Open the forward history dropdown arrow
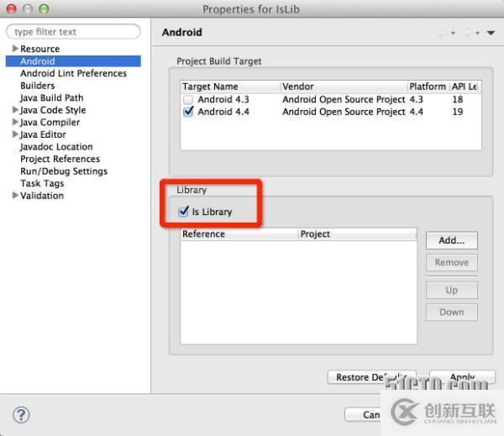Image resolution: width=504 pixels, height=436 pixels. click(477, 33)
